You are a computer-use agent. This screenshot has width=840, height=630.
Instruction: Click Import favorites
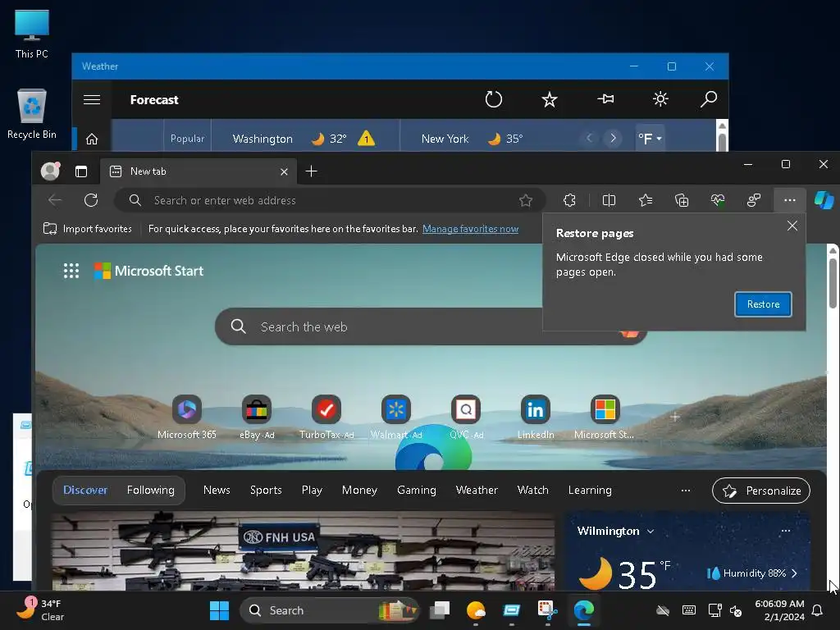[87, 229]
